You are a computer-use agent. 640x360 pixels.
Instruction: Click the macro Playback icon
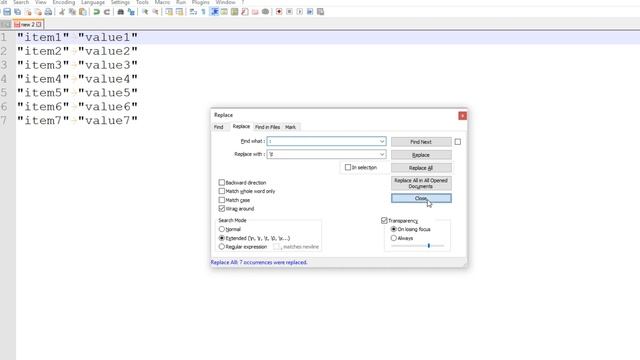(300, 12)
